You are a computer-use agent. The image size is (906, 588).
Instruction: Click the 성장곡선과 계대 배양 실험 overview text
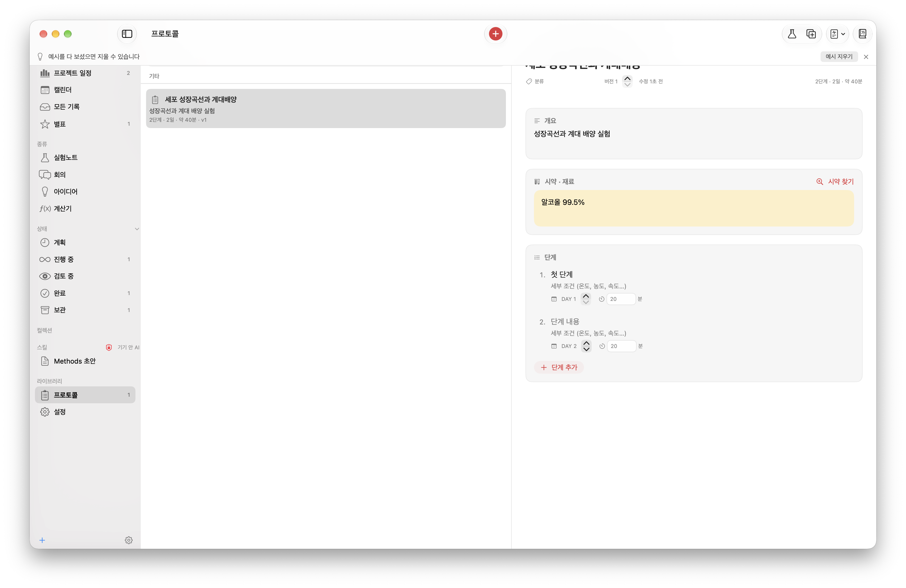point(572,134)
